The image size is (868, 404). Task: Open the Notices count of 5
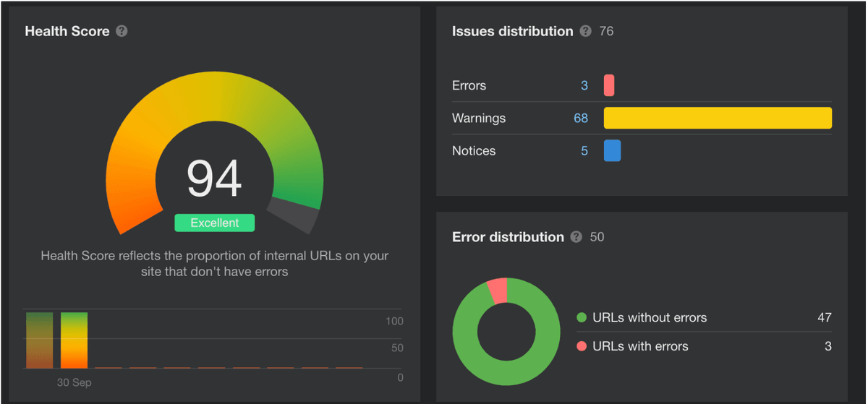point(584,150)
